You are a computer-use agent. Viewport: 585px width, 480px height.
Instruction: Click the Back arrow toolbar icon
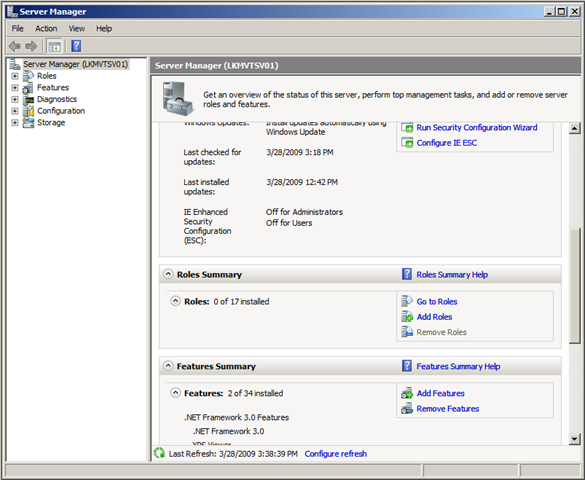coord(15,46)
